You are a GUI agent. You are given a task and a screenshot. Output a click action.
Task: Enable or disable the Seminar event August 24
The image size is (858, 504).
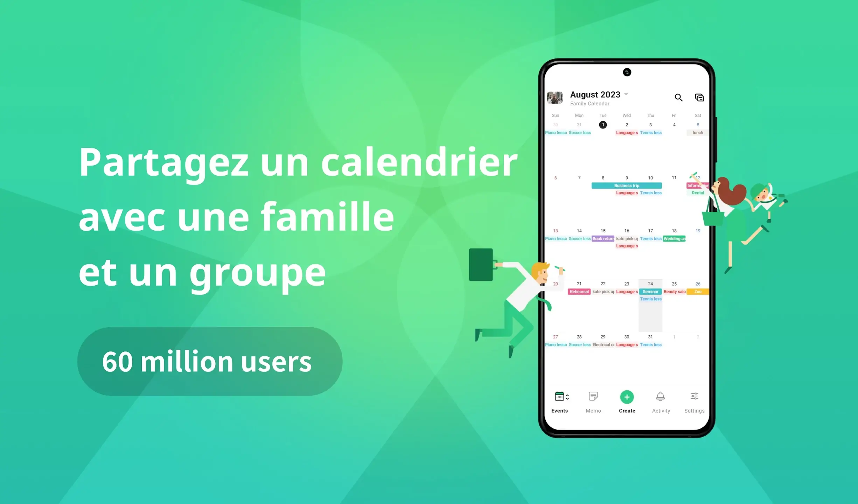(x=650, y=292)
